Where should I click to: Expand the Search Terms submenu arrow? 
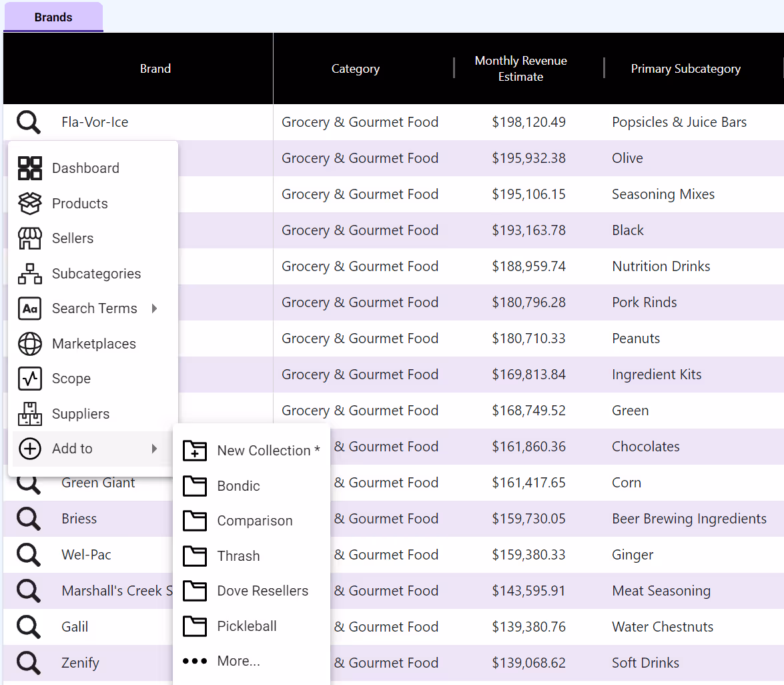click(155, 308)
